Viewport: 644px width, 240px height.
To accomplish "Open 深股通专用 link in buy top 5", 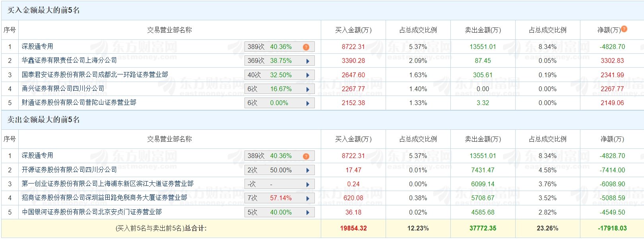I will click(37, 47).
